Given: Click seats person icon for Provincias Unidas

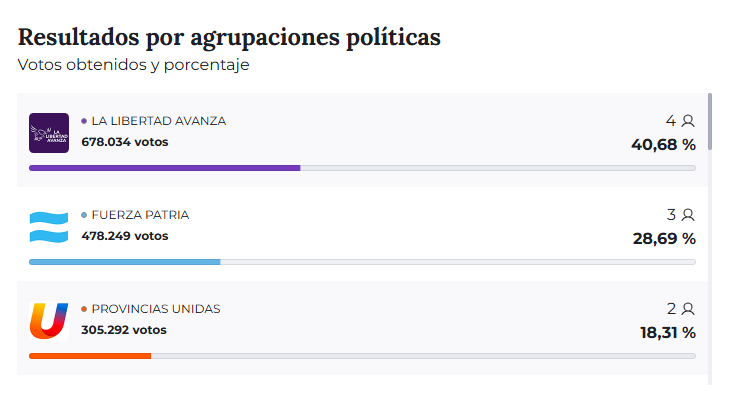Looking at the screenshot, I should pyautogui.click(x=687, y=309).
